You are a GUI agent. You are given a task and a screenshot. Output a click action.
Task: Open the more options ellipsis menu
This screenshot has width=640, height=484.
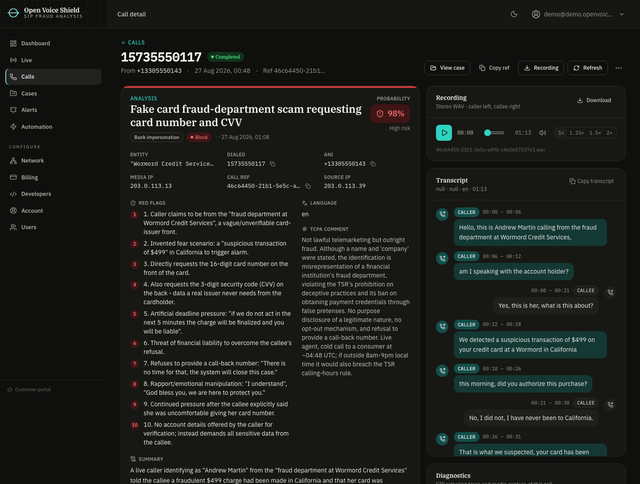coord(619,68)
